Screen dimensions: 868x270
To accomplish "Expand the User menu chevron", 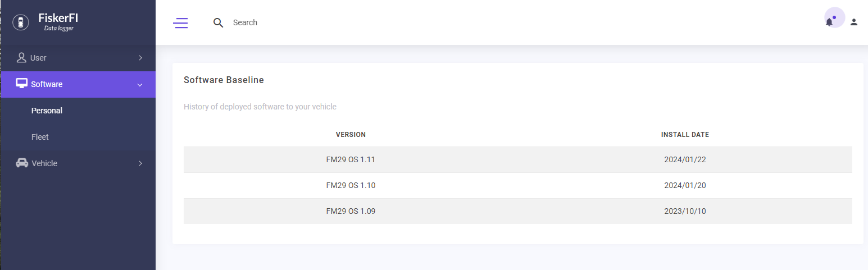I will pyautogui.click(x=140, y=58).
